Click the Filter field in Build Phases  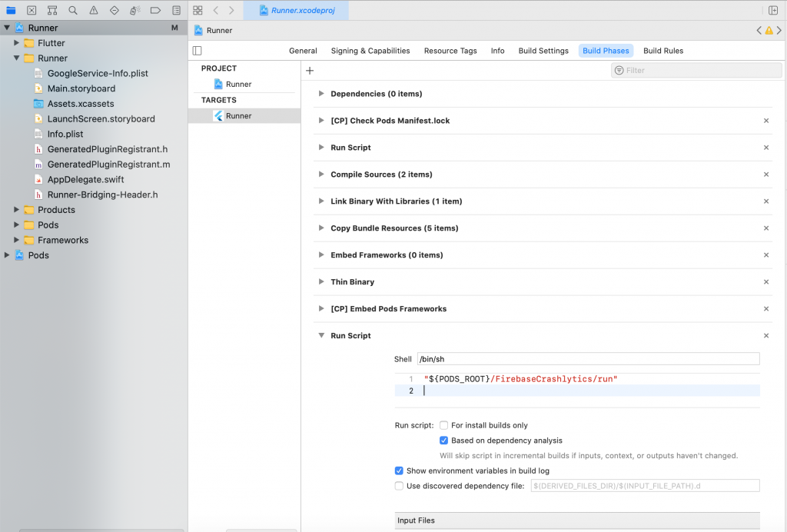click(x=696, y=70)
